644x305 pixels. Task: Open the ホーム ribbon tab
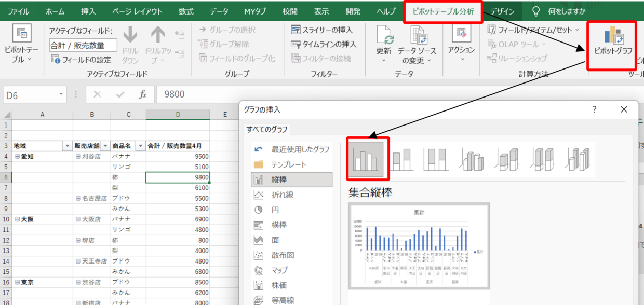pos(55,11)
